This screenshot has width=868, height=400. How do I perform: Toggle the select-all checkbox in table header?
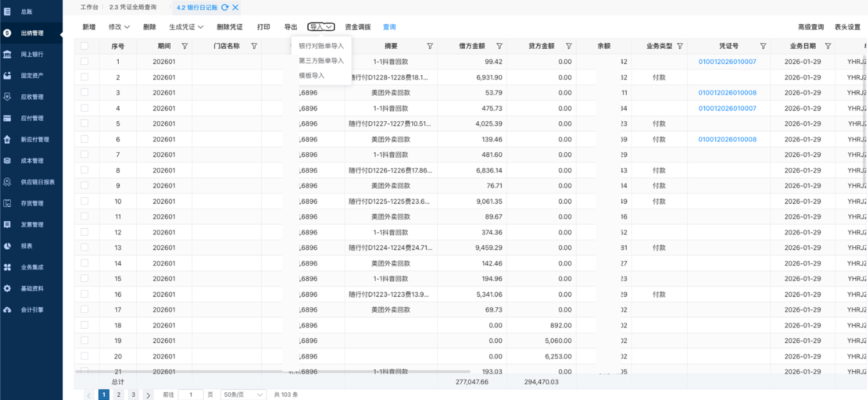[x=84, y=46]
